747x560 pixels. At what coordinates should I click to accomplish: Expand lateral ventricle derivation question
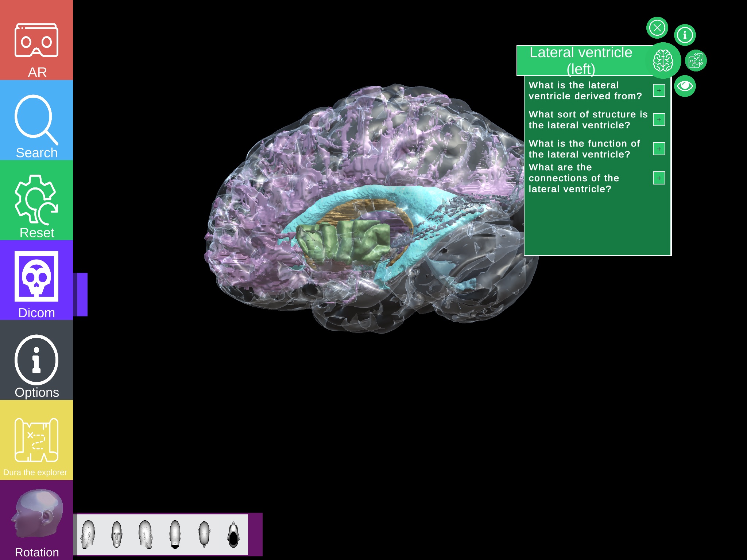coord(659,90)
